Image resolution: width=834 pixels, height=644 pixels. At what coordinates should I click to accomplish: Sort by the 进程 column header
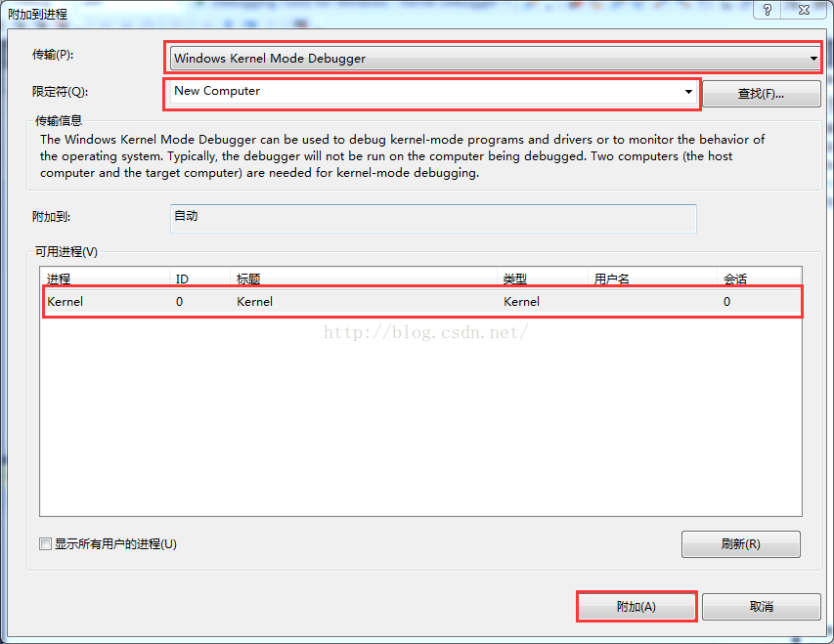click(x=106, y=279)
